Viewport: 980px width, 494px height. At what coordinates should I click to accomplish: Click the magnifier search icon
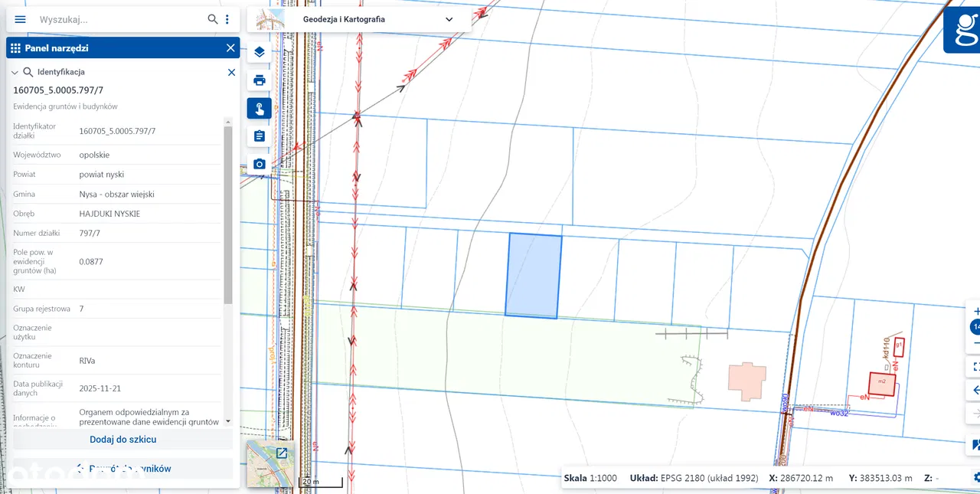pos(213,19)
